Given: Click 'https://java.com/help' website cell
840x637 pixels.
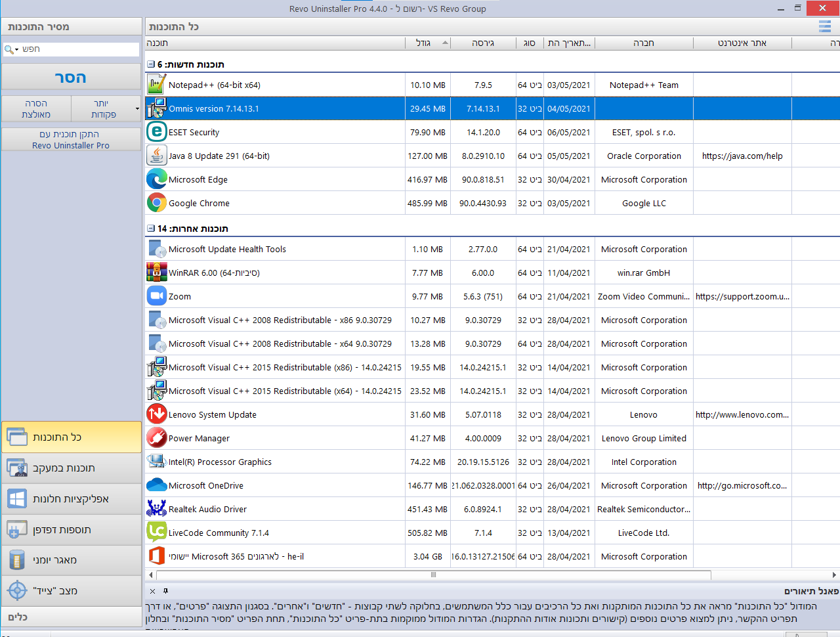Looking at the screenshot, I should point(742,156).
